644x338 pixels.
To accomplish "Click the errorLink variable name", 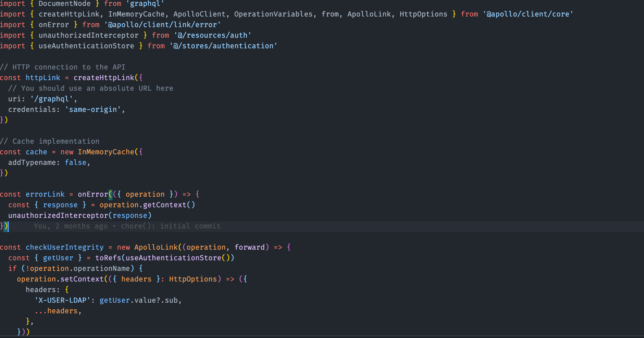I will point(45,194).
